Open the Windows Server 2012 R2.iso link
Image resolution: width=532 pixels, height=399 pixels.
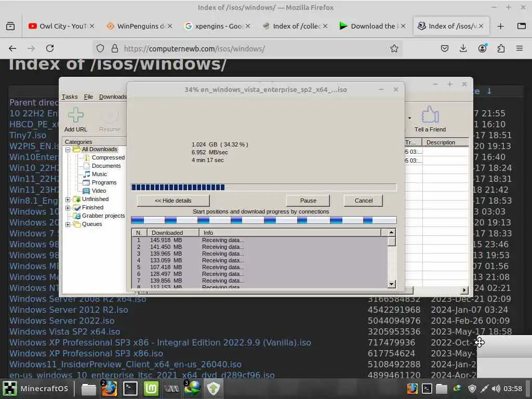(x=69, y=310)
